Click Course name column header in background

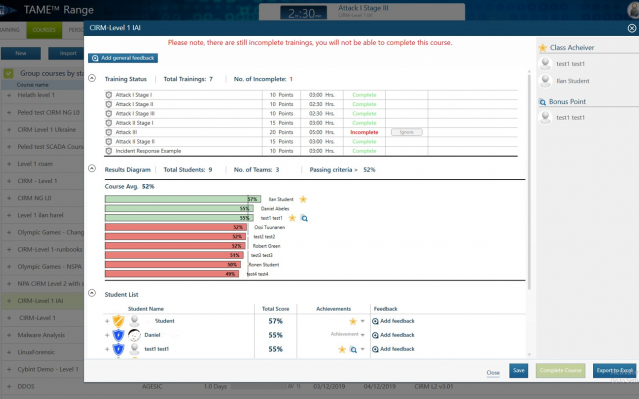pyautogui.click(x=33, y=85)
